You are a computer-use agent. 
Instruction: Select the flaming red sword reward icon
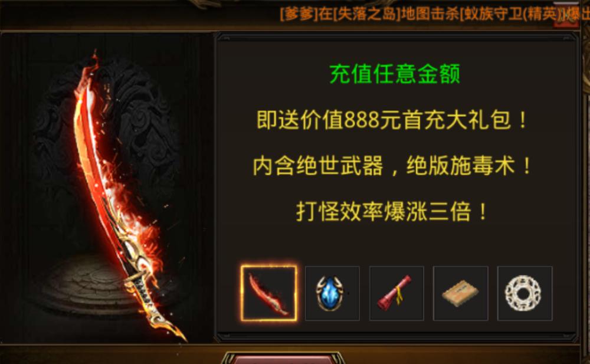tap(268, 293)
